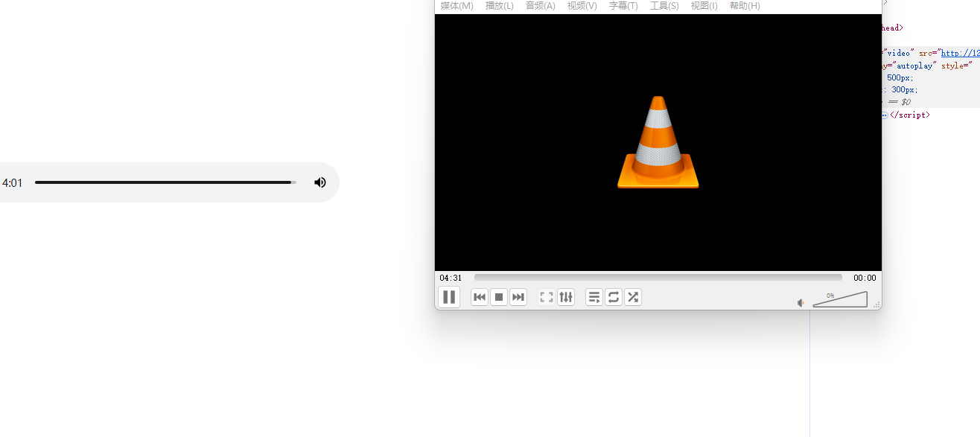The height and width of the screenshot is (437, 980).
Task: Mute the browser audio player
Action: pos(320,182)
